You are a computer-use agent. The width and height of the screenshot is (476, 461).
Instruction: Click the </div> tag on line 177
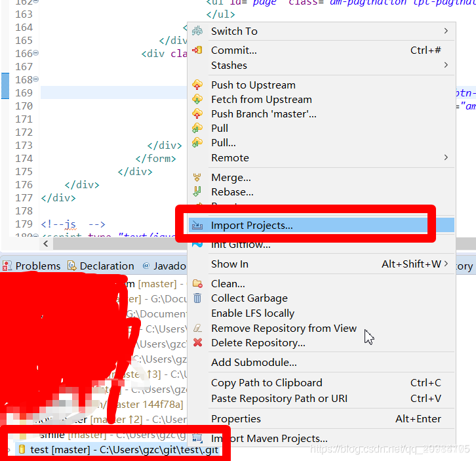(x=58, y=198)
